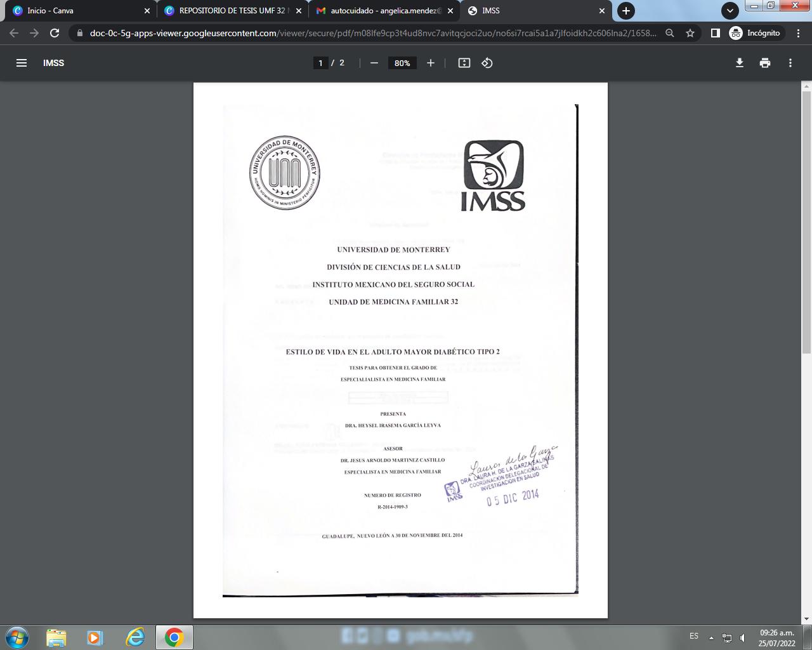Zoom in with the plus button

[x=431, y=63]
